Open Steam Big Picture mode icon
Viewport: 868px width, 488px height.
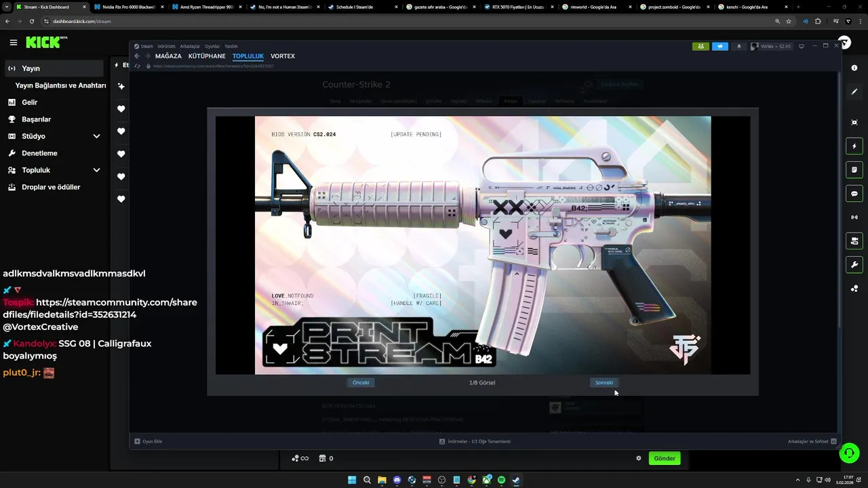[802, 46]
